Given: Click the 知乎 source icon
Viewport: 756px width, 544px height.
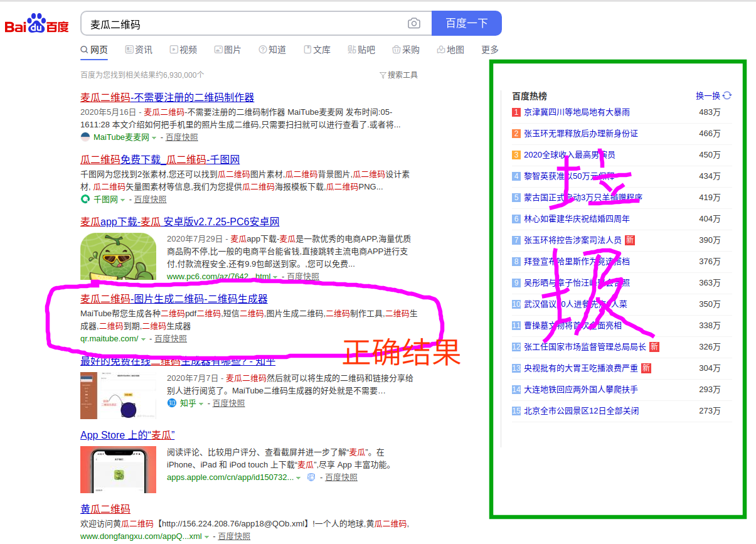Looking at the screenshot, I should point(172,403).
